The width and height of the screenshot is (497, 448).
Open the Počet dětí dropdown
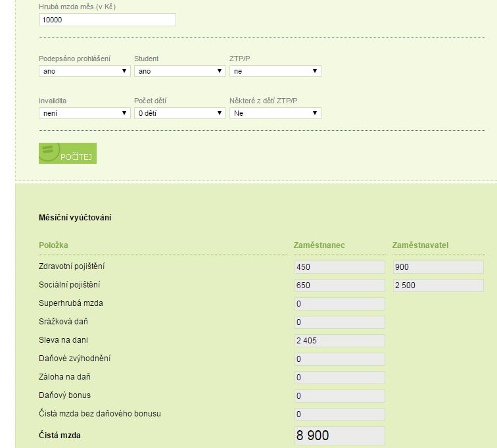(x=179, y=113)
